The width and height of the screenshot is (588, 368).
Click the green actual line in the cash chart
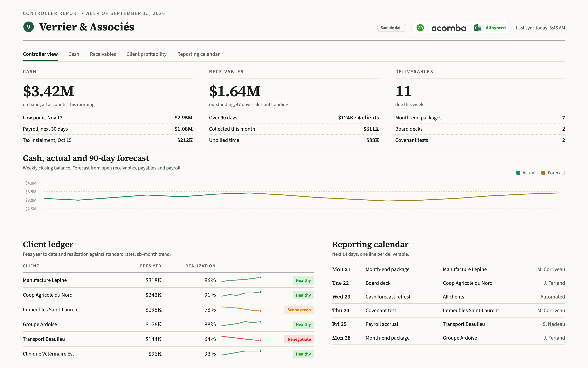[x=147, y=196]
